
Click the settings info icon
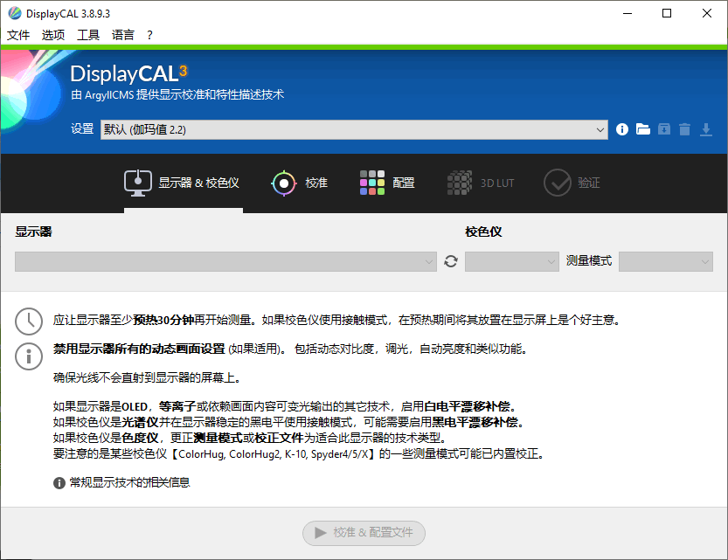point(622,129)
